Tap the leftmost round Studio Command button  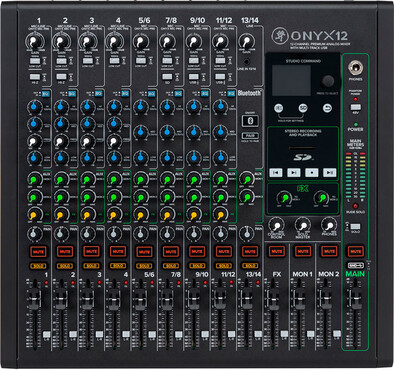coord(279,108)
